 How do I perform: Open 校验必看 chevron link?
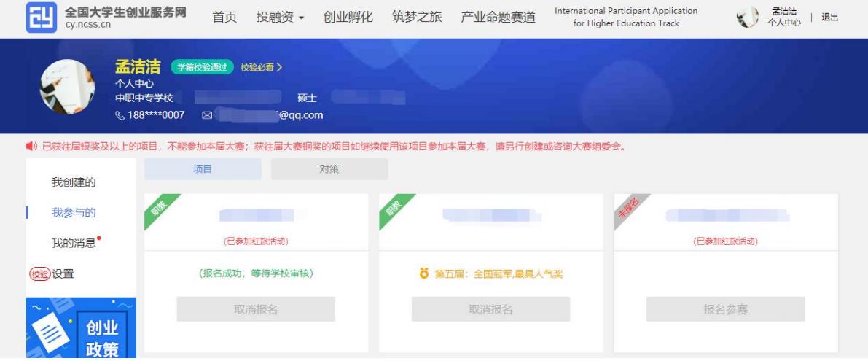[260, 68]
